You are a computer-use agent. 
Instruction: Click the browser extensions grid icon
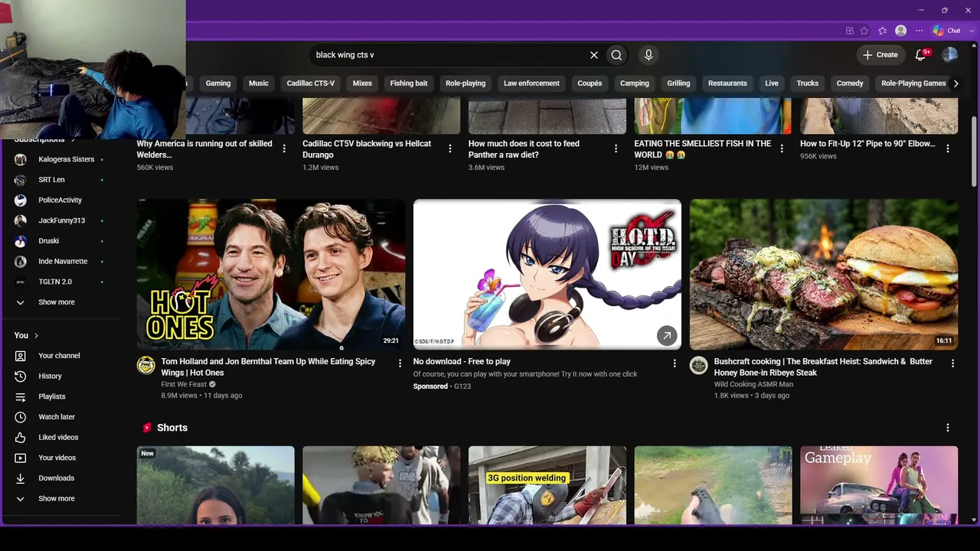[x=850, y=31]
